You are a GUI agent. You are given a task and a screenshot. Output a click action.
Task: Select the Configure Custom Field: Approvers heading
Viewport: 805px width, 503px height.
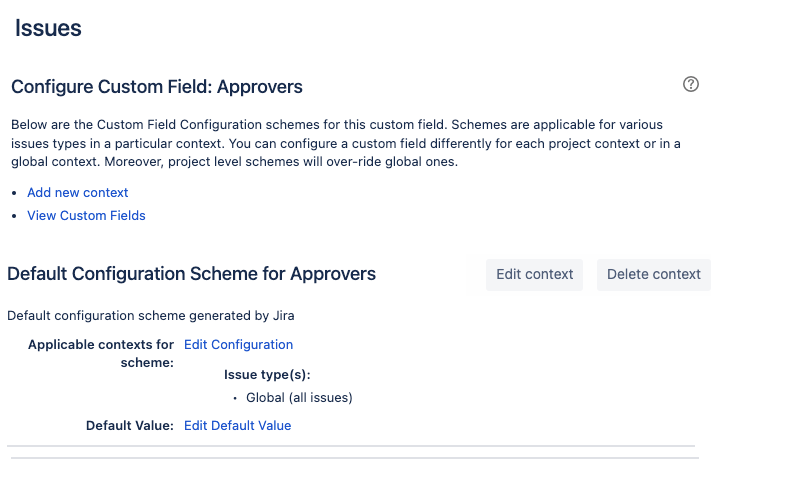point(157,87)
